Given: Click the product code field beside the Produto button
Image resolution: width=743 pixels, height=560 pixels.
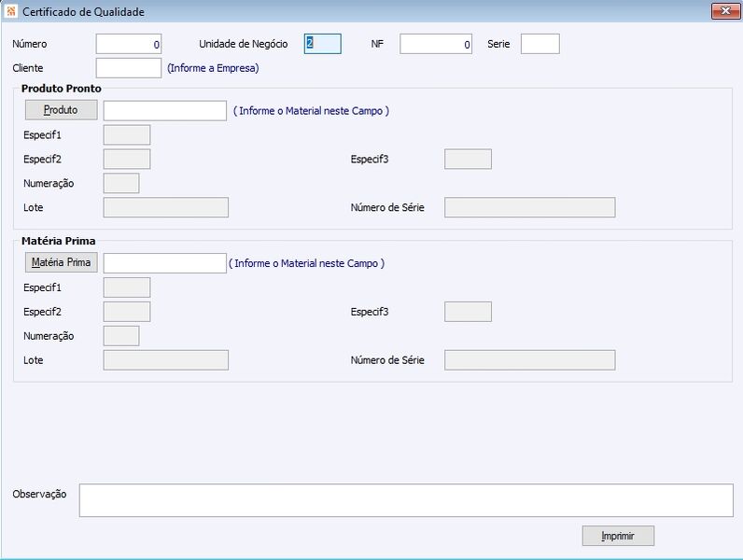Looking at the screenshot, I should [165, 110].
